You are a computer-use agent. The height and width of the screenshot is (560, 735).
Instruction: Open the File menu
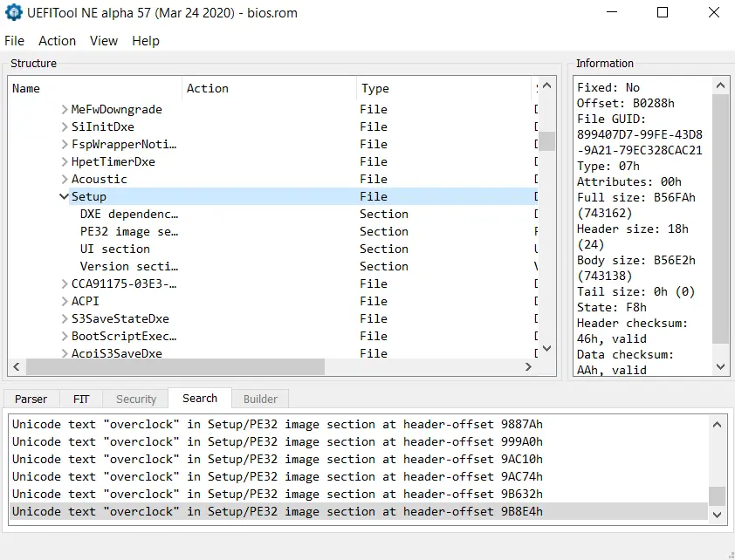(14, 41)
